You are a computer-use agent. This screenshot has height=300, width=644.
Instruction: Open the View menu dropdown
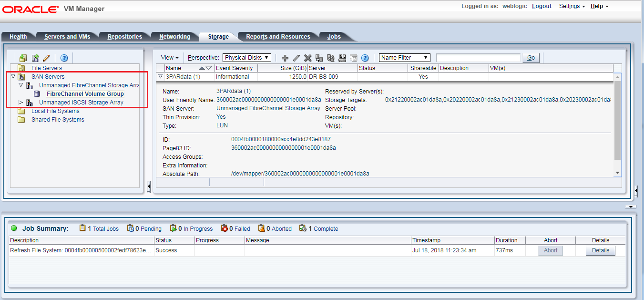[x=170, y=58]
